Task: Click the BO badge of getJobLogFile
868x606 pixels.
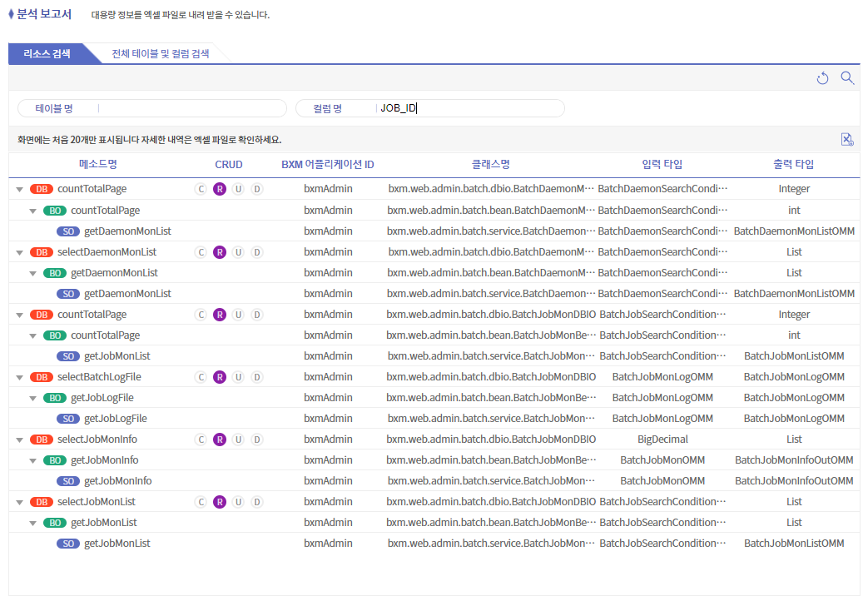Action: (55, 398)
